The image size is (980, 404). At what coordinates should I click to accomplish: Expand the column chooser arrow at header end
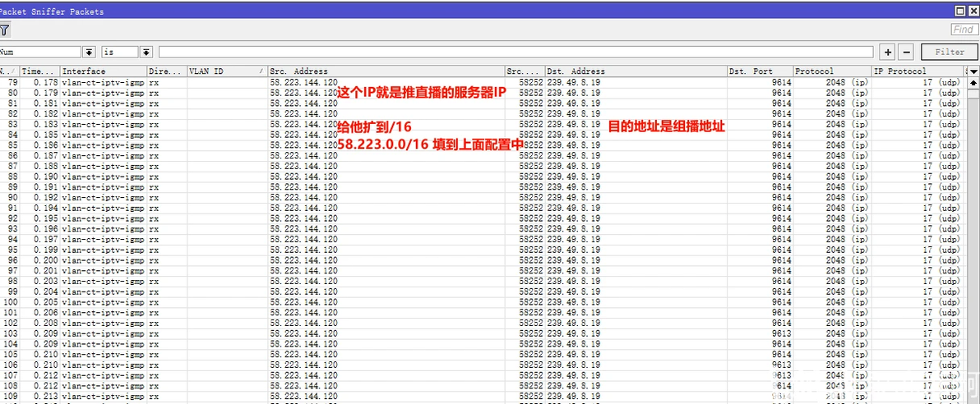coord(973,71)
